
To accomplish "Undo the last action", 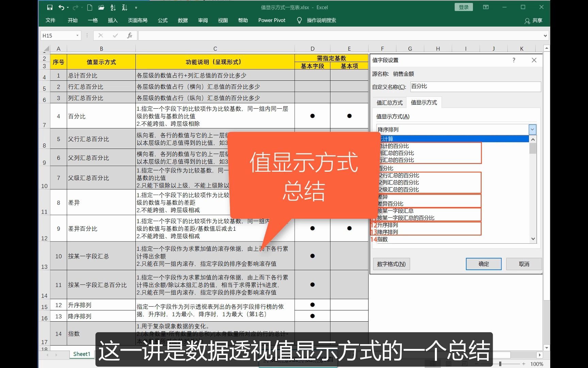I will [61, 7].
